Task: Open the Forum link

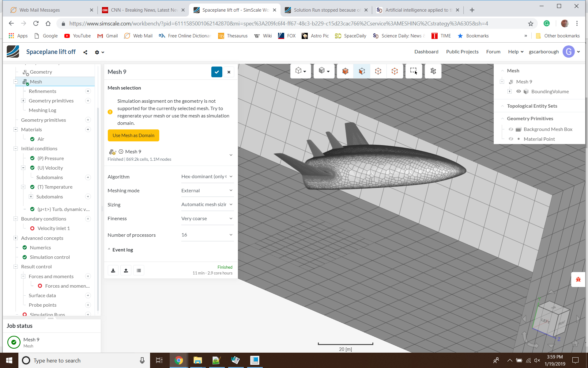Action: point(493,52)
